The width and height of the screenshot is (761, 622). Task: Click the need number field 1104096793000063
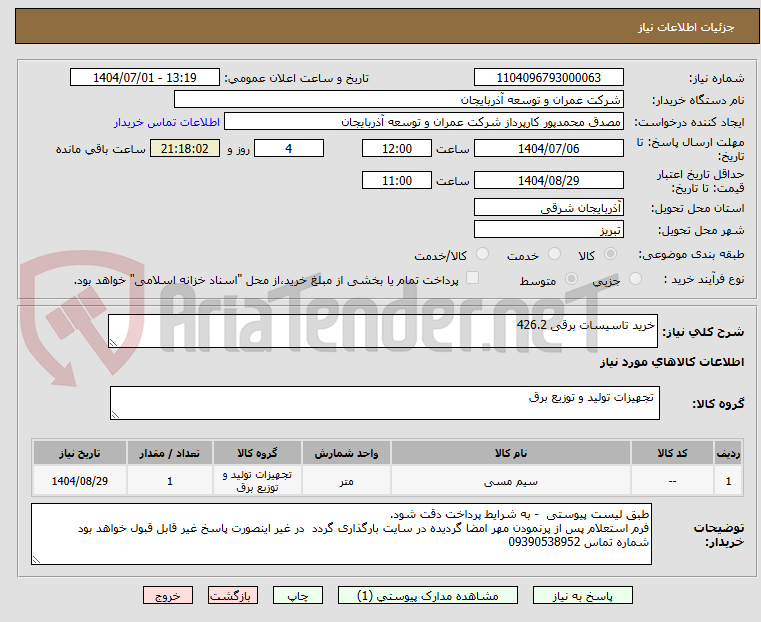(x=548, y=78)
